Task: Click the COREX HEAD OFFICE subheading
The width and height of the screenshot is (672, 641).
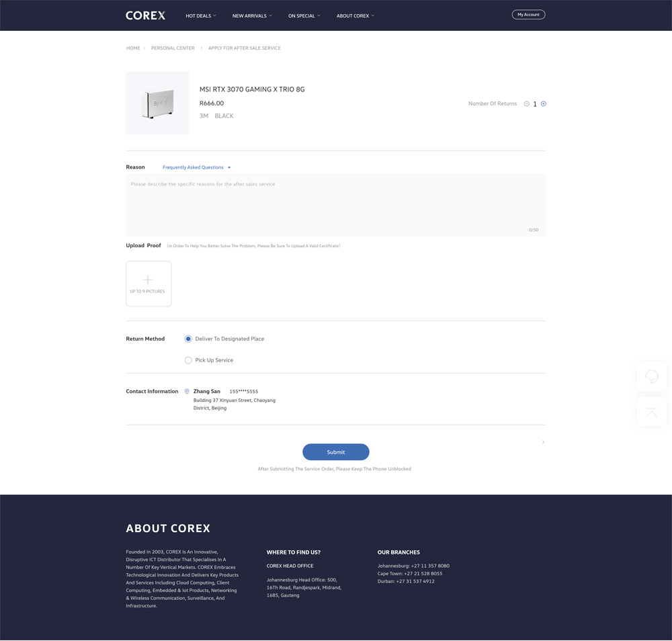Action: point(290,566)
